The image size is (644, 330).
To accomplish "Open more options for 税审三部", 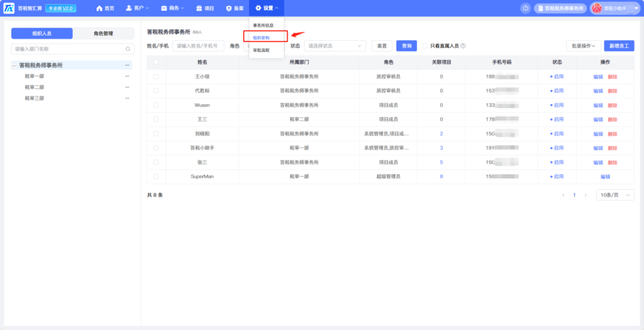I will pos(128,98).
